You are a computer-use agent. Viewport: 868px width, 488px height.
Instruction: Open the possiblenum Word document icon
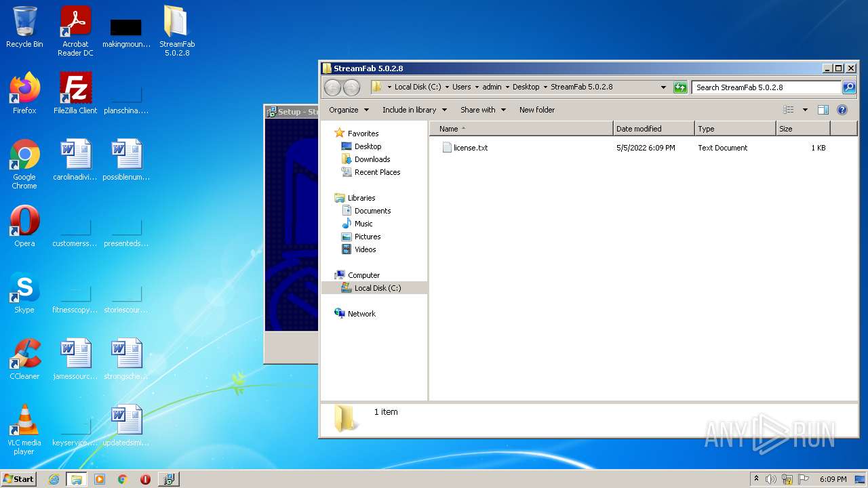point(126,160)
